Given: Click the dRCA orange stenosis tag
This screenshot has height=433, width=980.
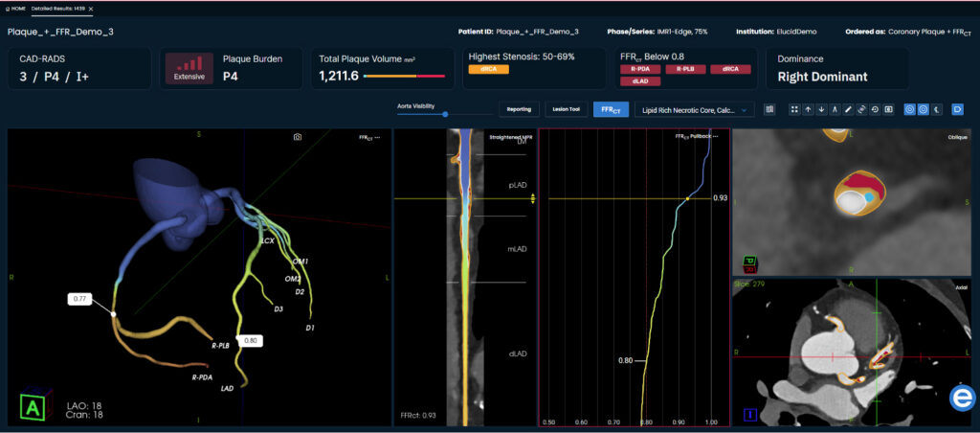Looking at the screenshot, I should click(x=488, y=70).
